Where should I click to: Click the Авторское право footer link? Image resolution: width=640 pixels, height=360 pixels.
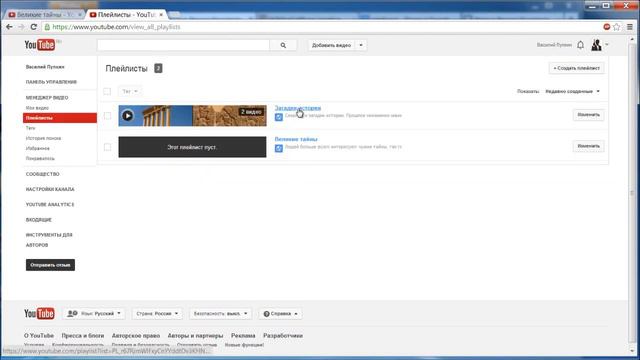click(136, 336)
